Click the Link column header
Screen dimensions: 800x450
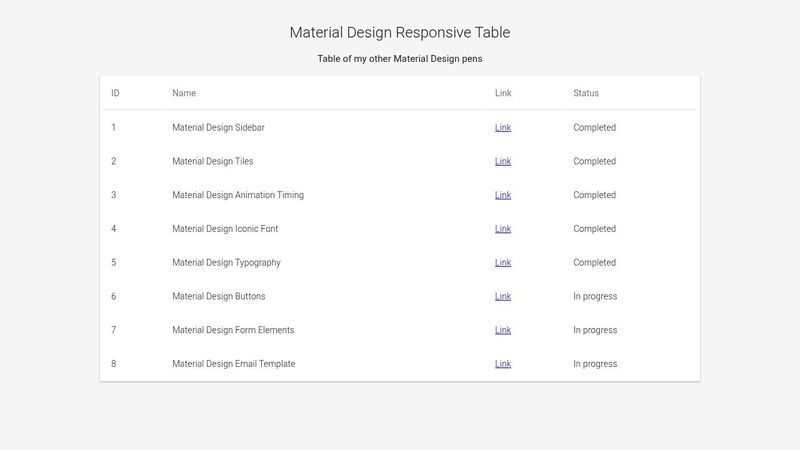tap(503, 93)
